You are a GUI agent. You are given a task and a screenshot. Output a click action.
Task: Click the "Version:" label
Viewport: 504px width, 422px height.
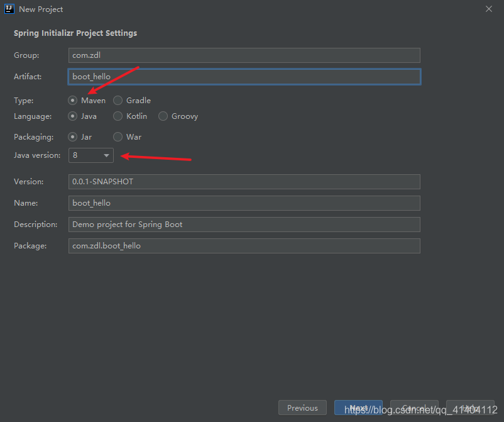tap(29, 182)
